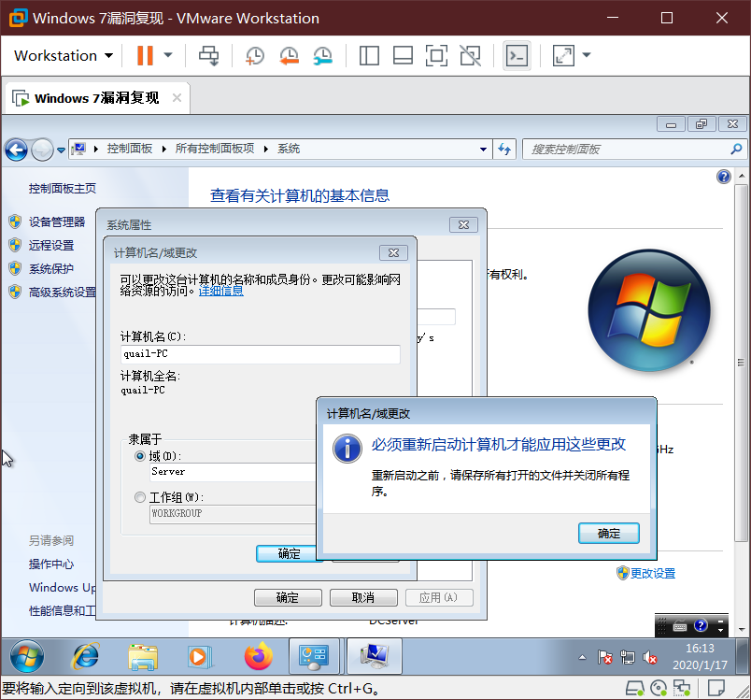Viewport: 751px width, 700px height.
Task: Confirm the restart message with 确定
Action: (x=609, y=534)
